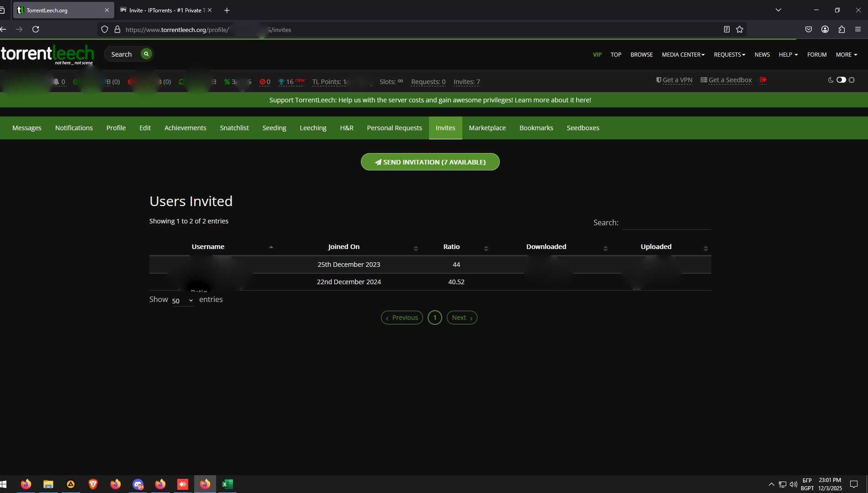868x493 pixels.
Task: Open the Marketplace tab
Action: [x=487, y=128]
